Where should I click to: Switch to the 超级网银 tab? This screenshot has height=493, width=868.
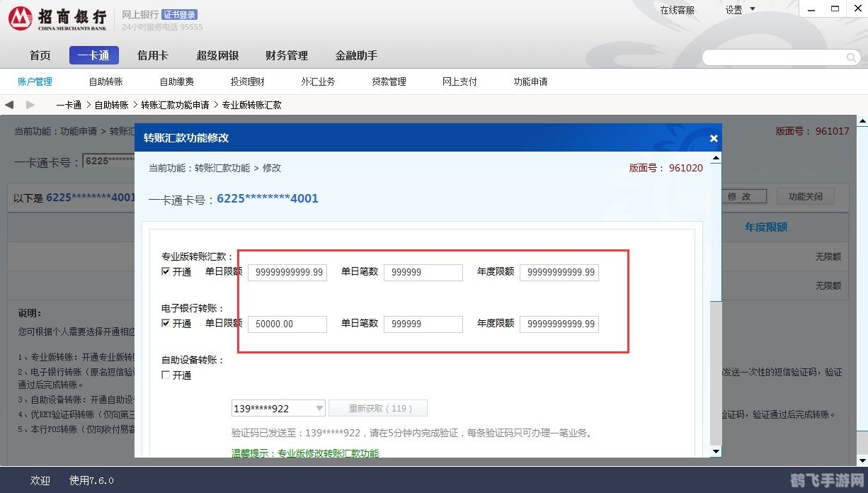tap(217, 55)
